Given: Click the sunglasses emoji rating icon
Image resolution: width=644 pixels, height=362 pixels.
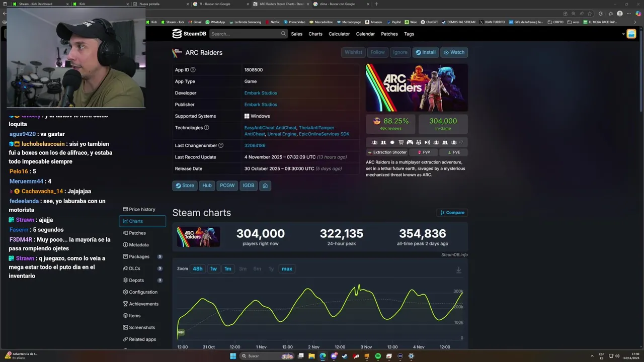Looking at the screenshot, I should [x=377, y=121].
